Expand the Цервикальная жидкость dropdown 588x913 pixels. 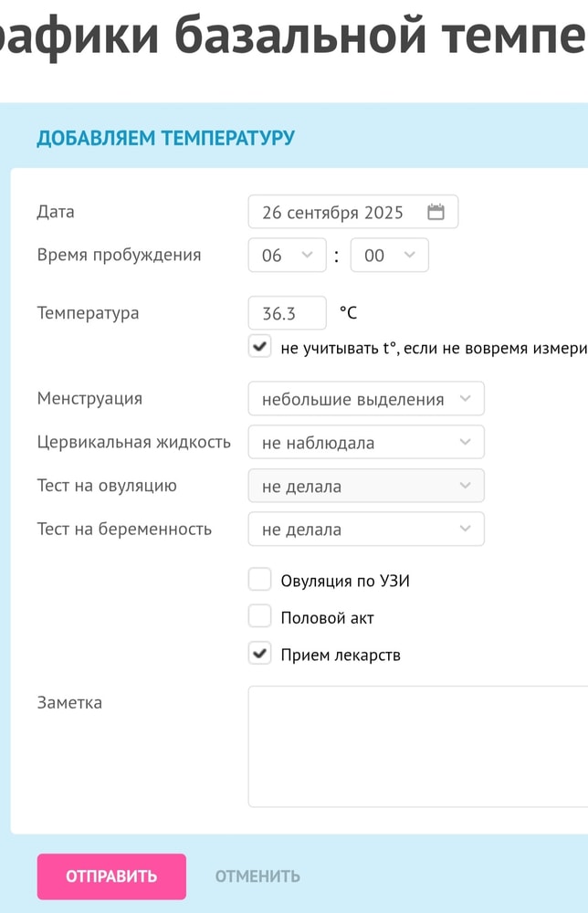point(365,443)
